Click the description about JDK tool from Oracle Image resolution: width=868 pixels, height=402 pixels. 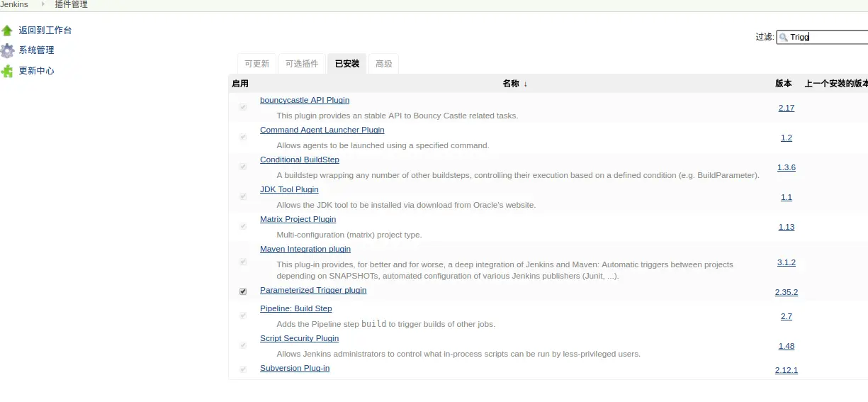click(x=406, y=205)
